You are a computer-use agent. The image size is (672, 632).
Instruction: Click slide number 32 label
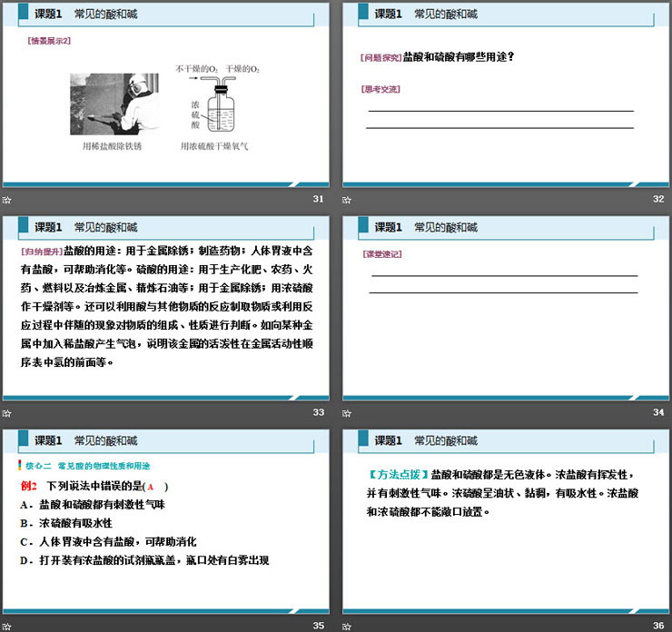click(658, 199)
